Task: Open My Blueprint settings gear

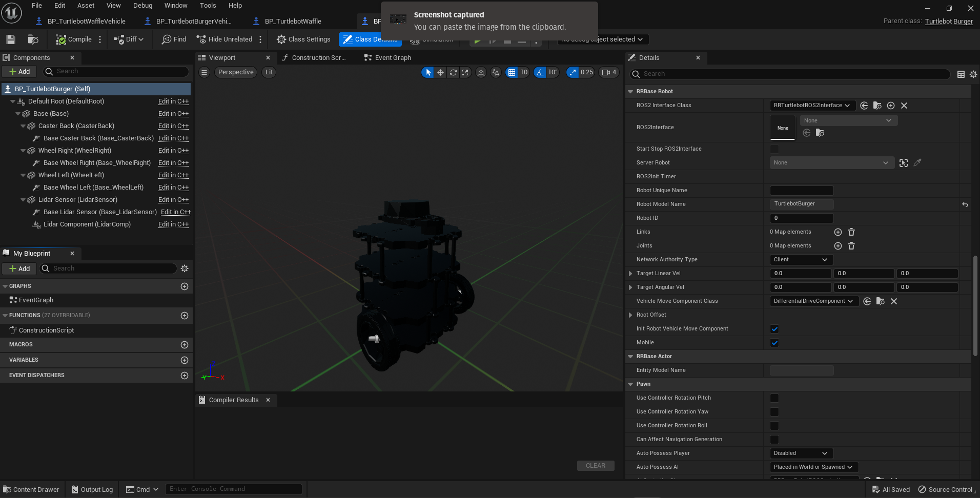Action: [185, 268]
